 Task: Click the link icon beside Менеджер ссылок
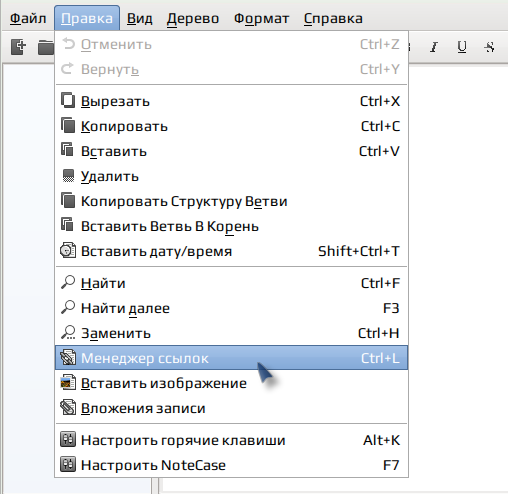click(68, 357)
